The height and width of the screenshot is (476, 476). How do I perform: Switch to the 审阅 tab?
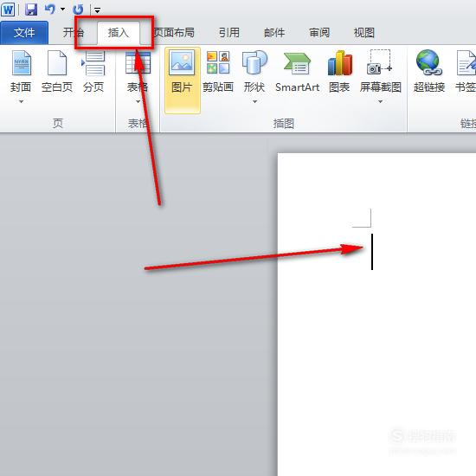319,33
